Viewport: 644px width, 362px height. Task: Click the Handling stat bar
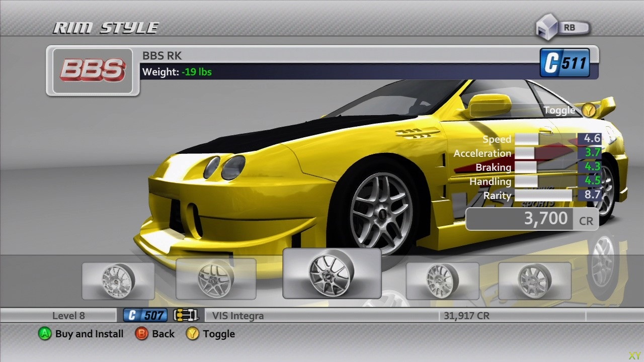pyautogui.click(x=545, y=182)
